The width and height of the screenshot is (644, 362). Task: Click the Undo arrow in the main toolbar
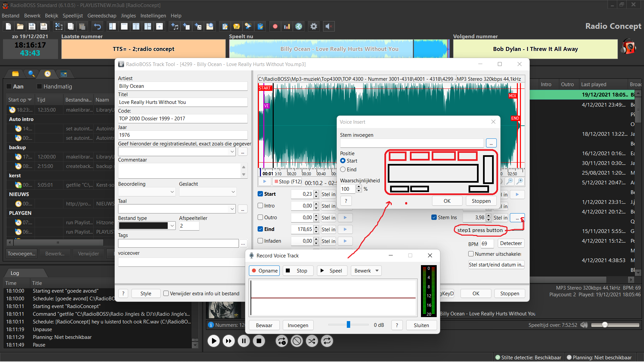[98, 26]
